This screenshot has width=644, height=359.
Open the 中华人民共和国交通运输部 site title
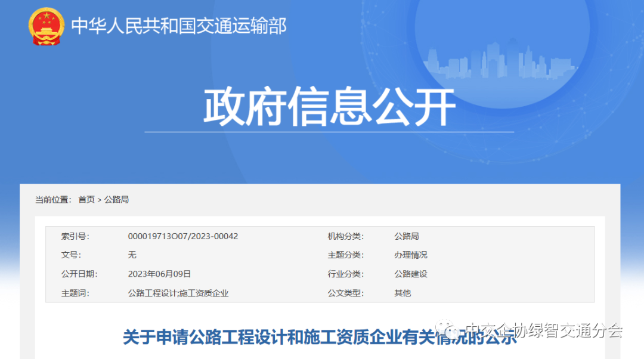click(179, 26)
